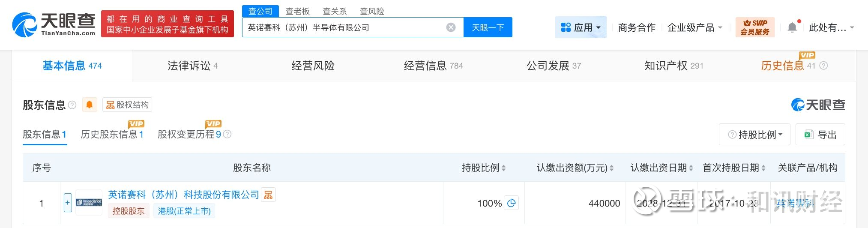Open 英诺赛科（苏州）科技股份有限公司 link
This screenshot has width=868, height=228.
point(183,195)
